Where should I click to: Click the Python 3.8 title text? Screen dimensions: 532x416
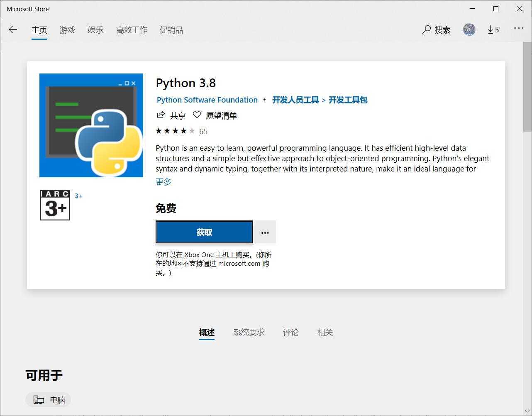(x=186, y=83)
